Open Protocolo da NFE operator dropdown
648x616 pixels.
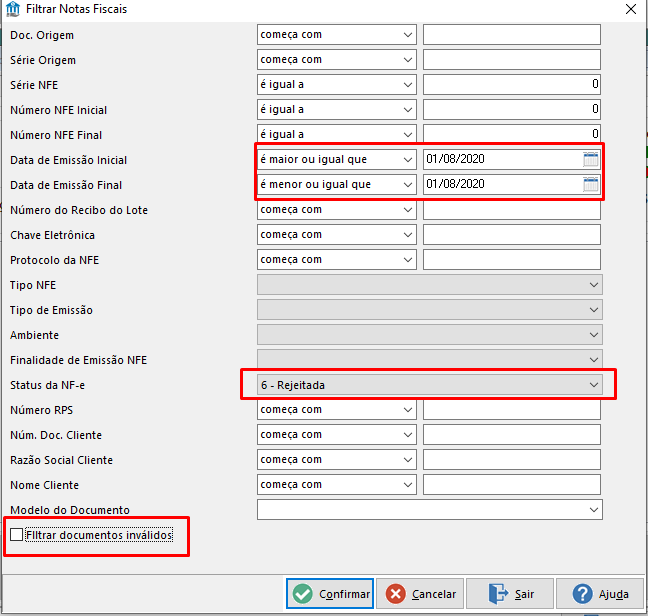tap(336, 259)
